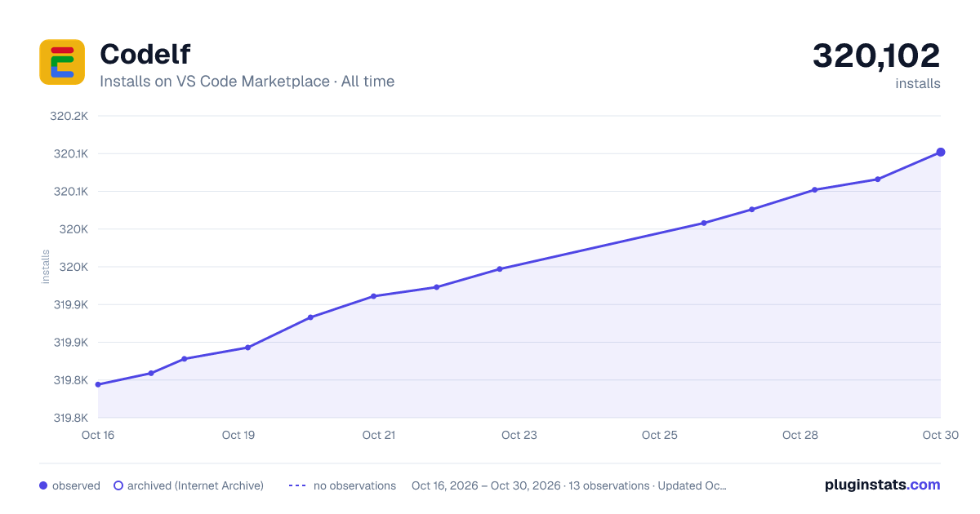This screenshot has width=980, height=514.
Task: Click the 'no observations' dashed line legend icon
Action: click(297, 485)
